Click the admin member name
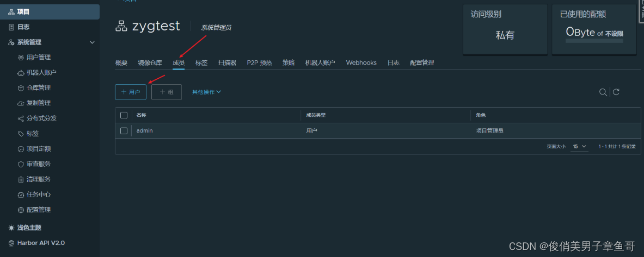The height and width of the screenshot is (257, 644). tap(145, 131)
